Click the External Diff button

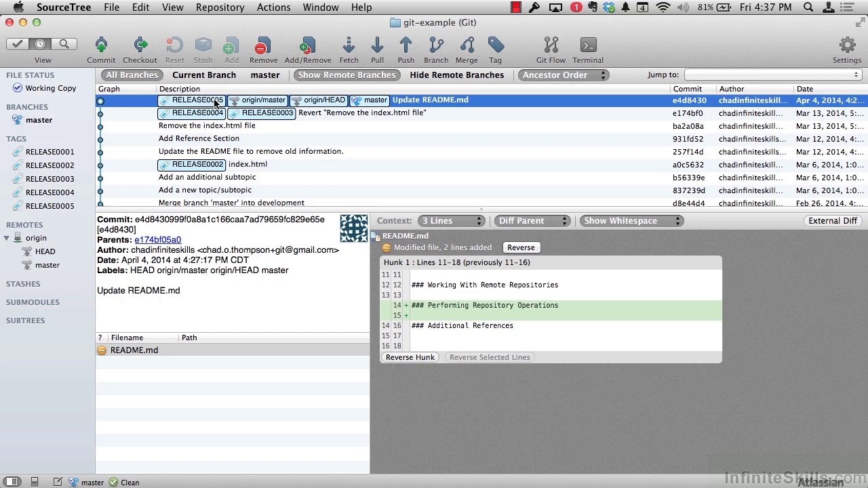[x=833, y=221]
